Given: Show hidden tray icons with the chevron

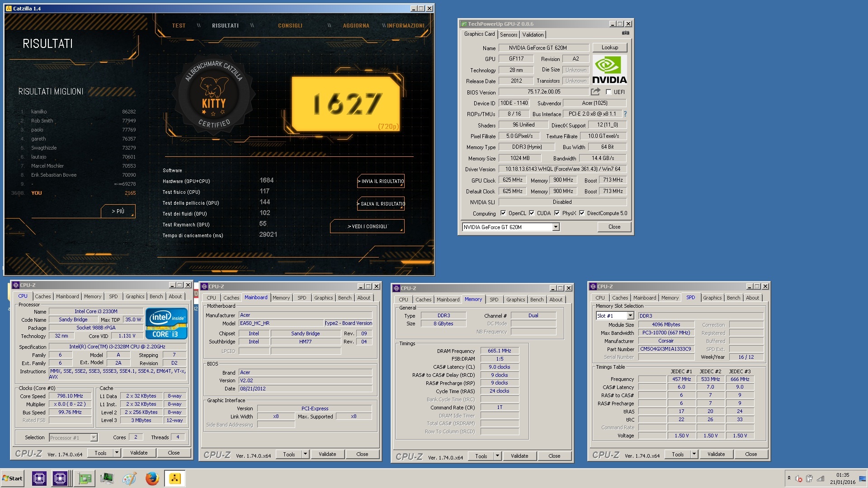Looking at the screenshot, I should pyautogui.click(x=789, y=478).
